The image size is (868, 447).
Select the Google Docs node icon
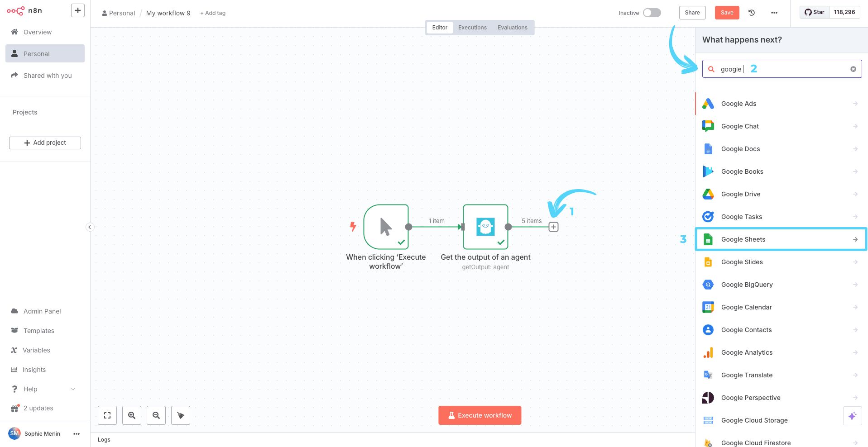coord(708,149)
